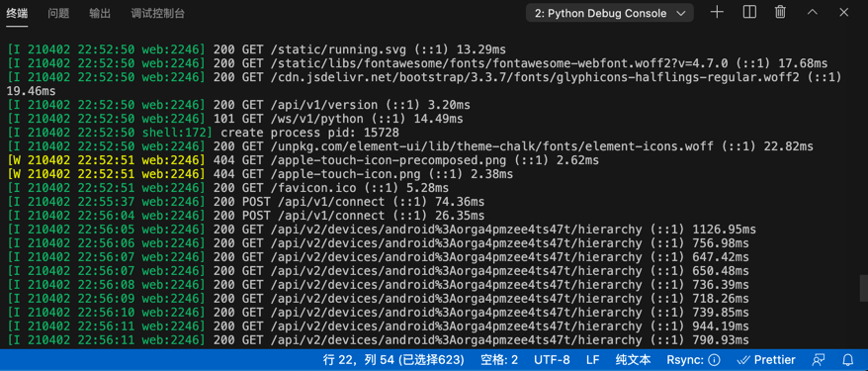Click the Prettier status bar item
The image size is (868, 371).
coord(766,360)
